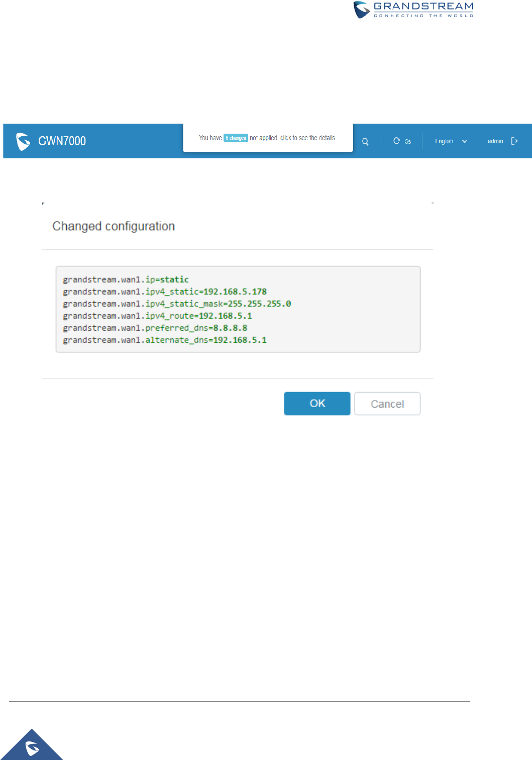Click the '5s' refresh interval text
This screenshot has height=760, width=532.
(x=408, y=142)
